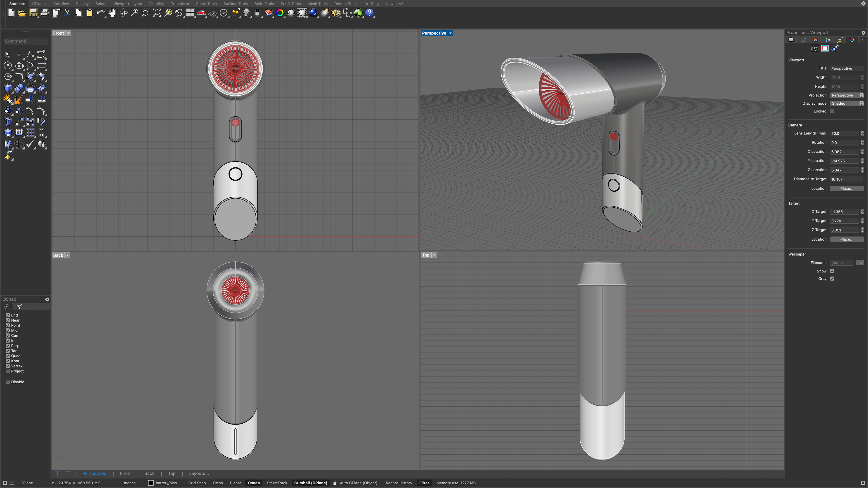Toggle the Near osnap checkbox
Screen dimensions: 868x488
(x=8, y=320)
